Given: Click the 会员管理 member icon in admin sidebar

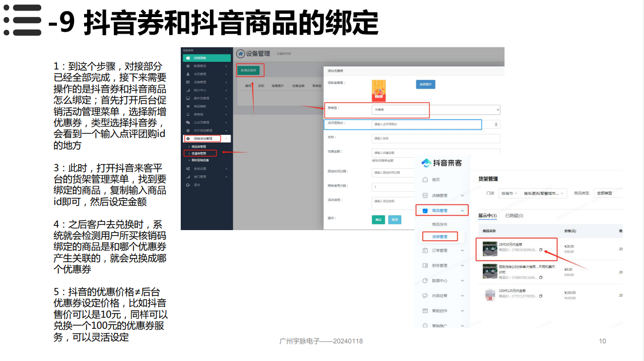Looking at the screenshot, I should 187,75.
